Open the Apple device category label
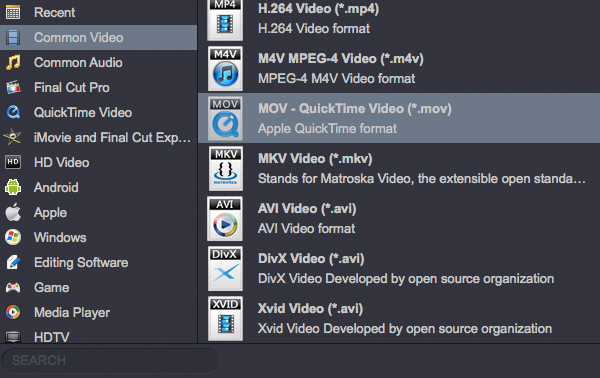 [x=51, y=213]
